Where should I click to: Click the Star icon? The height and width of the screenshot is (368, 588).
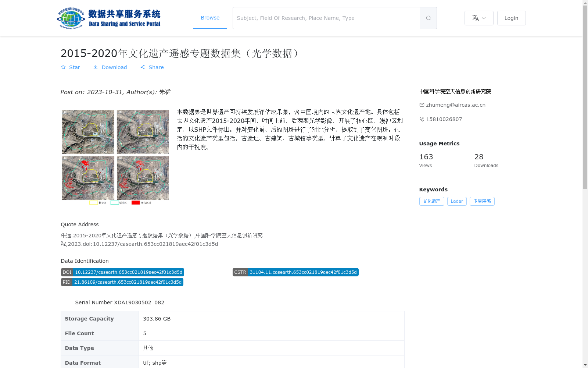63,67
